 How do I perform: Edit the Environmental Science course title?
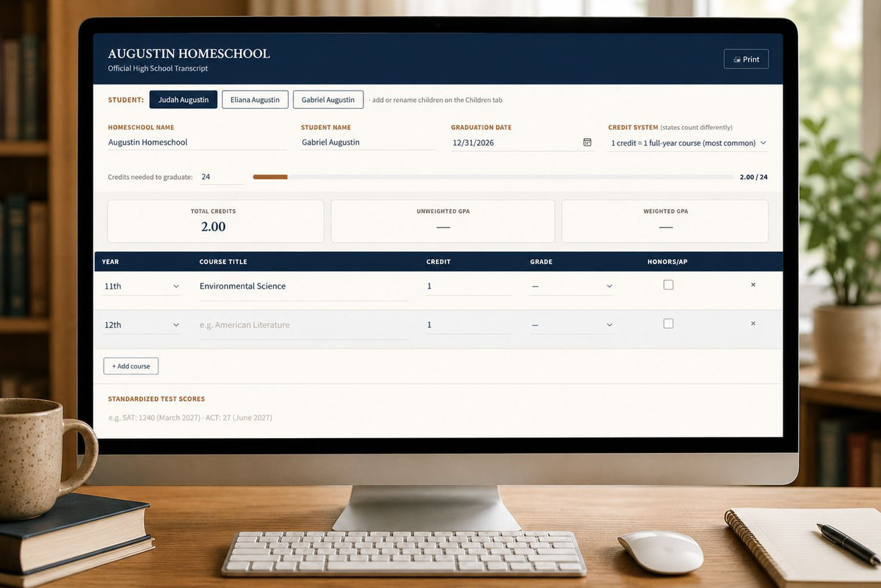[303, 286]
